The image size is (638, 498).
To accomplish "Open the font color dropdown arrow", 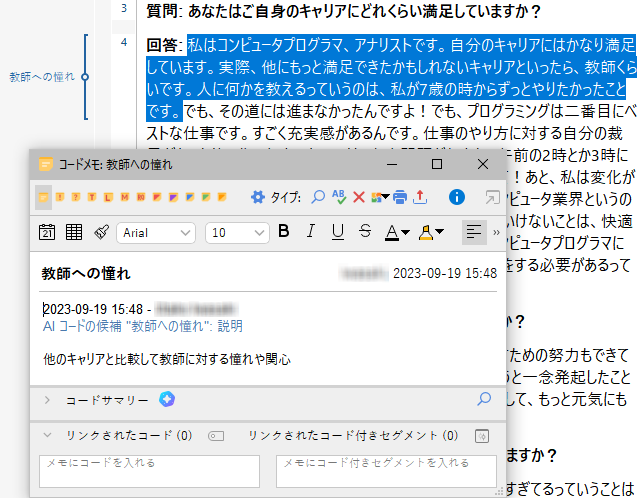I will click(x=405, y=232).
